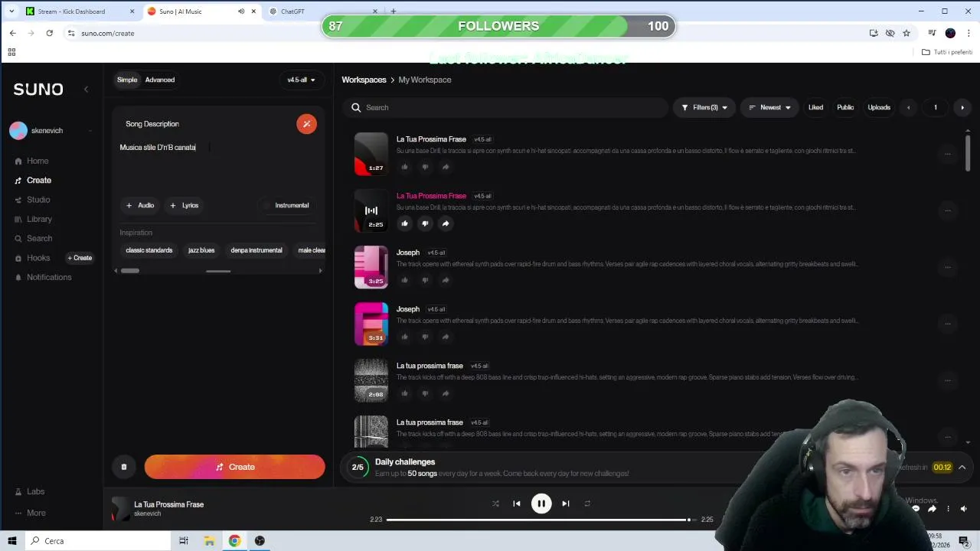This screenshot has height=551, width=980.
Task: Open the Filters (3) dropdown
Action: coord(704,108)
